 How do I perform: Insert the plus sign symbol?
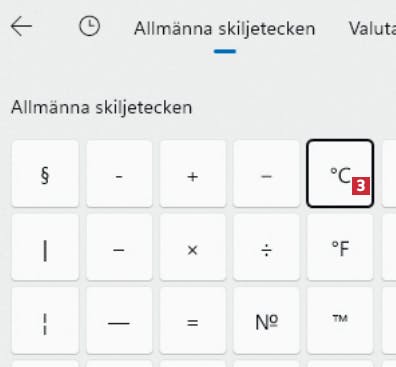pyautogui.click(x=193, y=174)
